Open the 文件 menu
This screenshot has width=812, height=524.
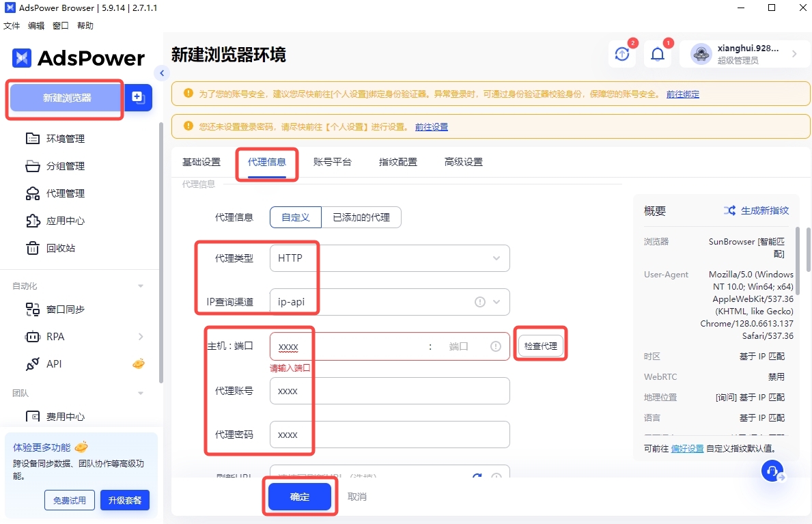pyautogui.click(x=12, y=25)
